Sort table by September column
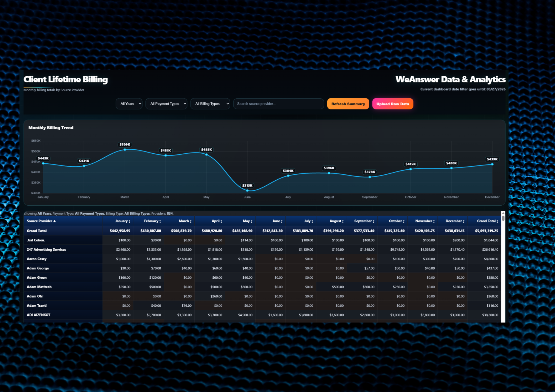The height and width of the screenshot is (392, 555). click(364, 221)
